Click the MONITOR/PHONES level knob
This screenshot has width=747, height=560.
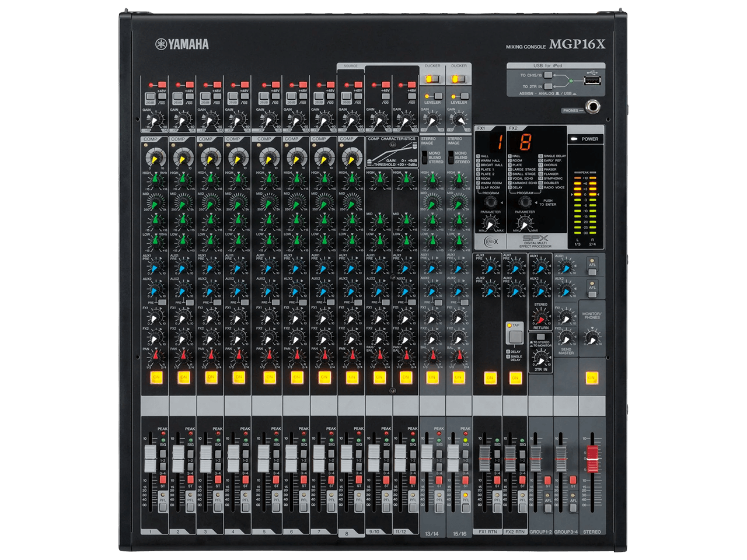click(592, 338)
